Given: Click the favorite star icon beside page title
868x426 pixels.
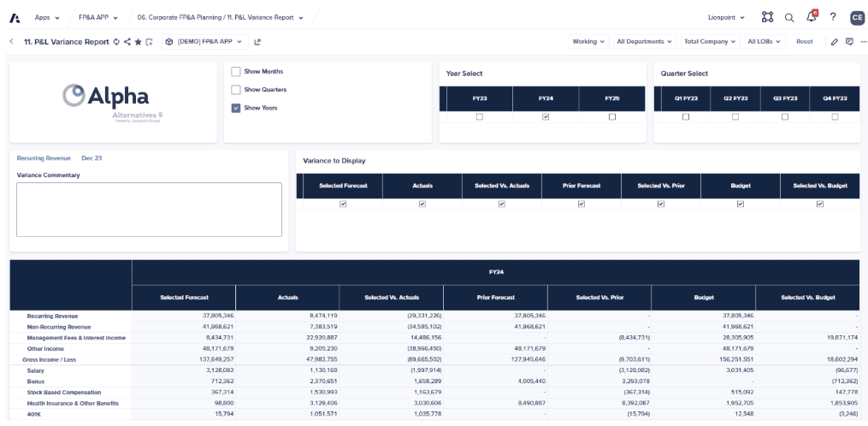Looking at the screenshot, I should 138,42.
